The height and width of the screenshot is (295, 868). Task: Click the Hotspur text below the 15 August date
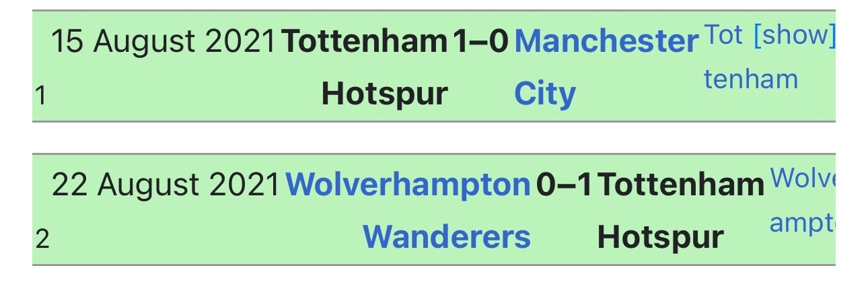pos(384,94)
